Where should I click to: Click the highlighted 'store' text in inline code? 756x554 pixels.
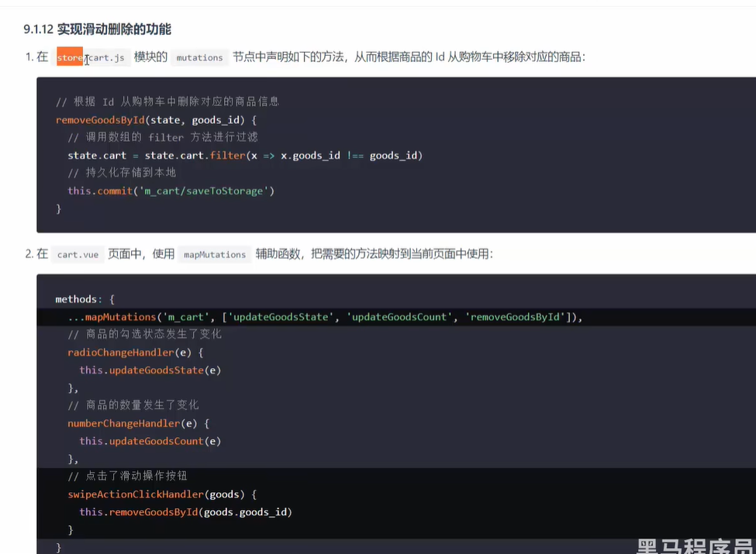point(70,57)
